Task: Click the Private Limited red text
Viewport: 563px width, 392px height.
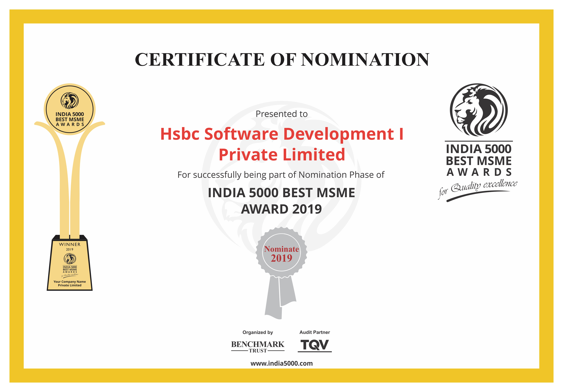Action: click(x=282, y=155)
